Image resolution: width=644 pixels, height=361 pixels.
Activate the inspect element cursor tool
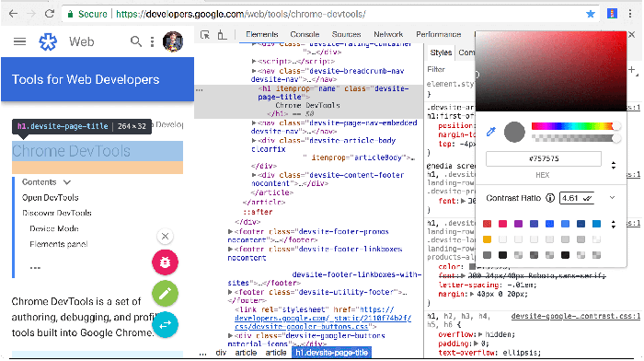(204, 35)
